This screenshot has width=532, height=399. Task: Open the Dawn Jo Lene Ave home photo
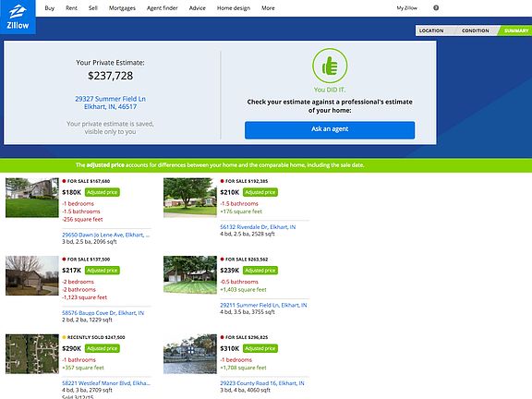pyautogui.click(x=32, y=198)
